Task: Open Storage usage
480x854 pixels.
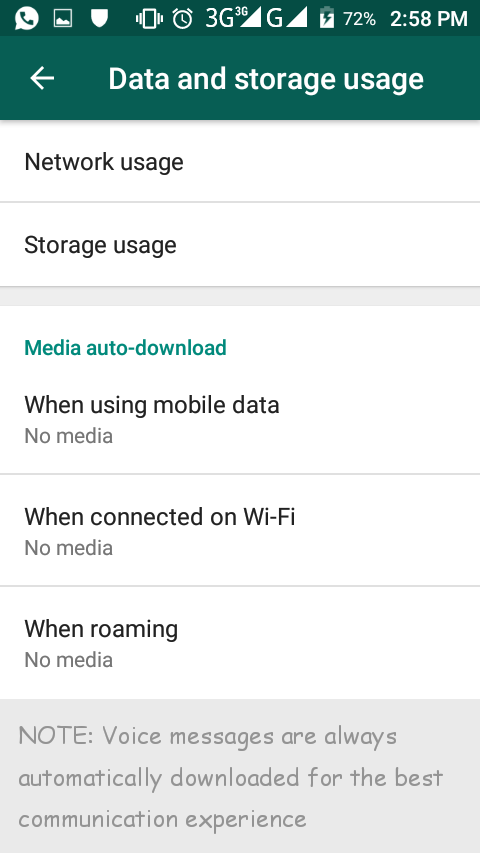Action: point(240,245)
